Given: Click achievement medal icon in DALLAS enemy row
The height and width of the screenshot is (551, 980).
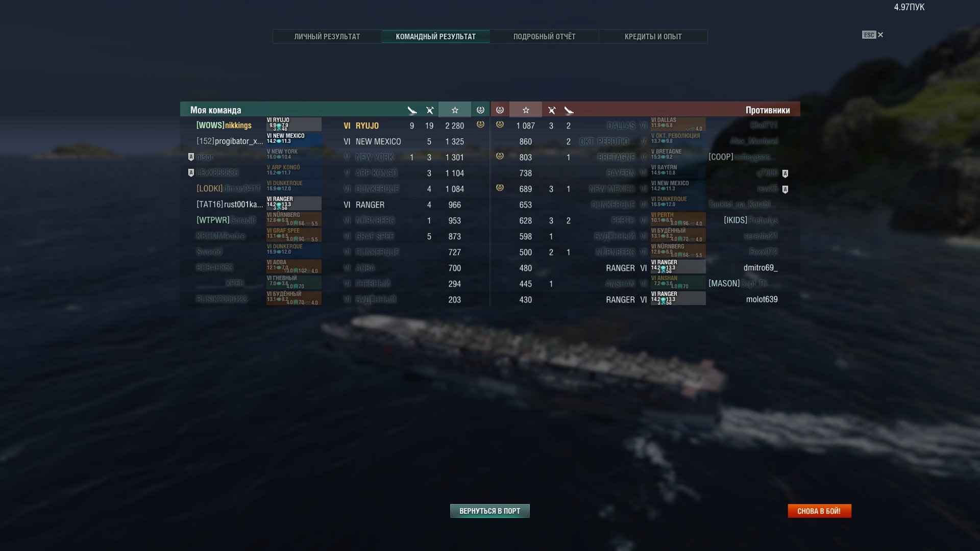Looking at the screenshot, I should point(500,124).
